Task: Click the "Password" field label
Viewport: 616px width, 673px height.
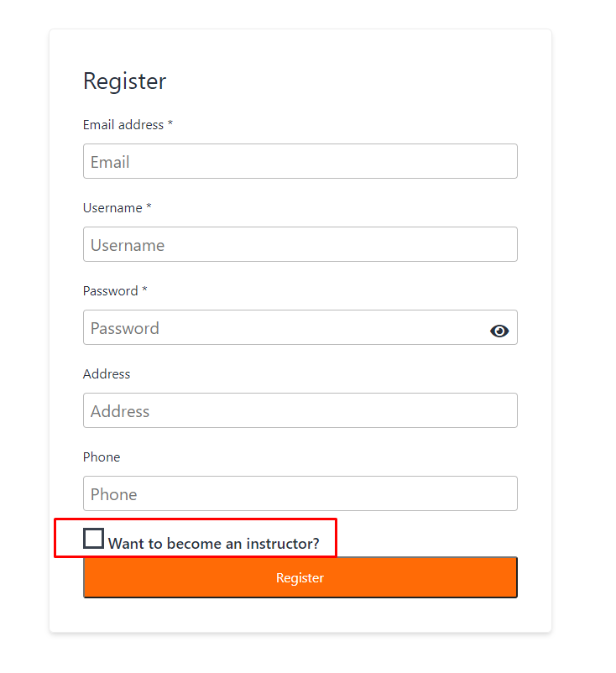Action: coord(110,291)
